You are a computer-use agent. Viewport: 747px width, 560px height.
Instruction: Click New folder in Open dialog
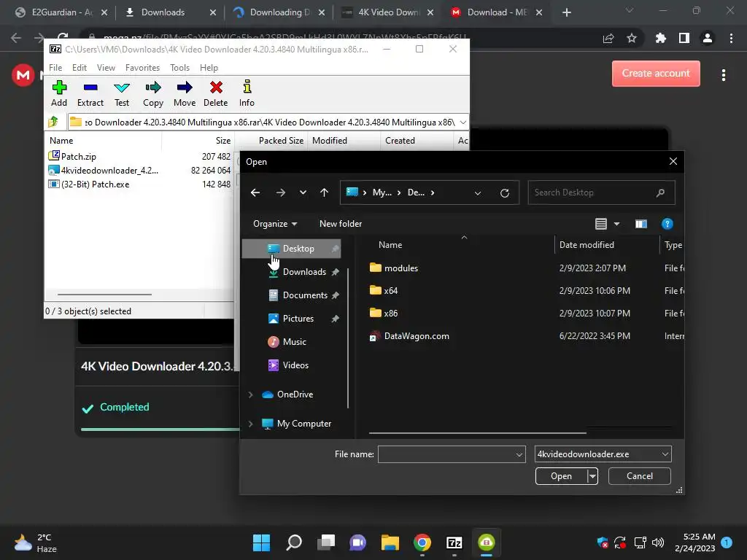click(x=341, y=224)
